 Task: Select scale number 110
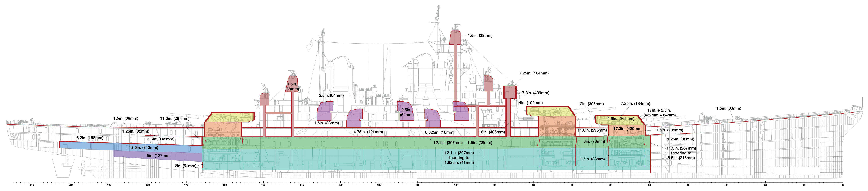(x=417, y=185)
